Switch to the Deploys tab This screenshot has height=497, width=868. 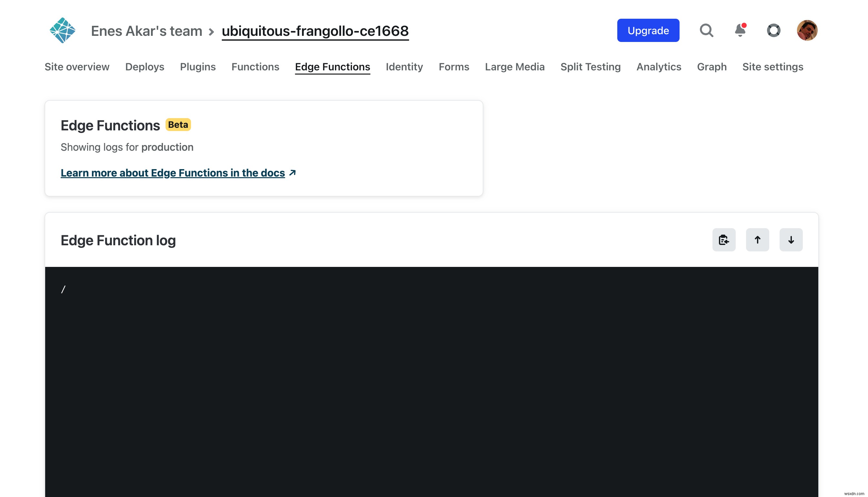[145, 66]
